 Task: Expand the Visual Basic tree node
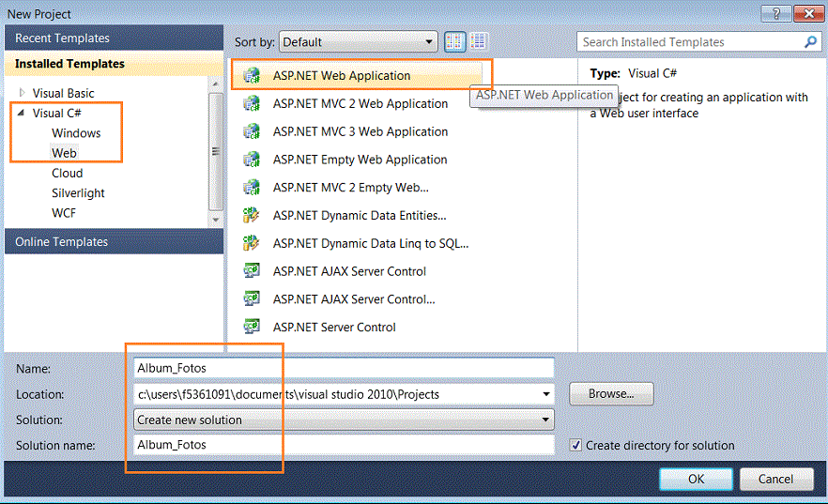(x=22, y=93)
